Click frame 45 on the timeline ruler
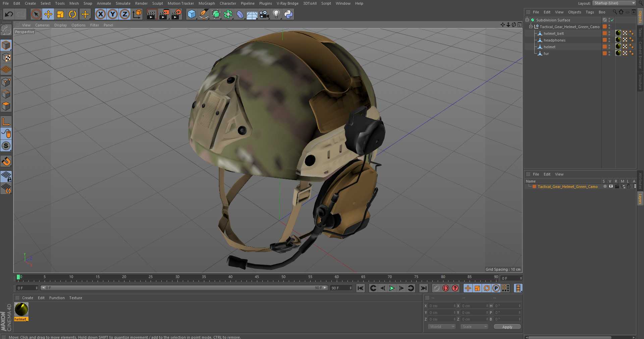Screen dimensions: 644x339 click(x=257, y=277)
